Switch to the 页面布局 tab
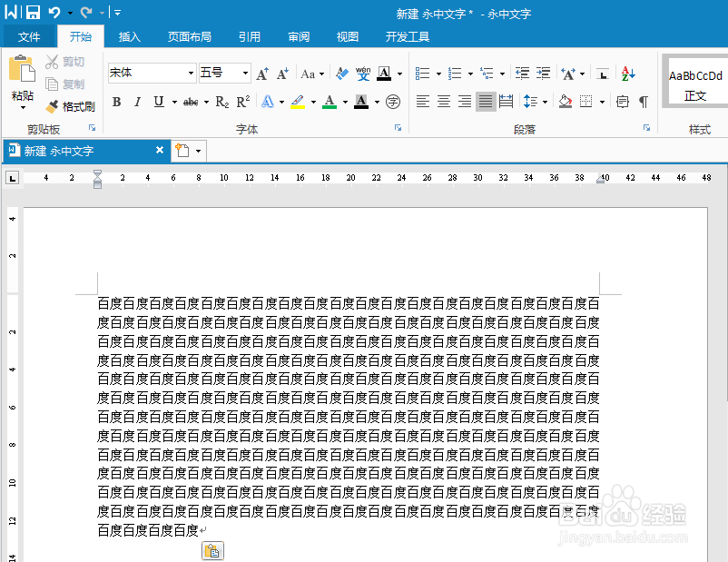 tap(190, 36)
